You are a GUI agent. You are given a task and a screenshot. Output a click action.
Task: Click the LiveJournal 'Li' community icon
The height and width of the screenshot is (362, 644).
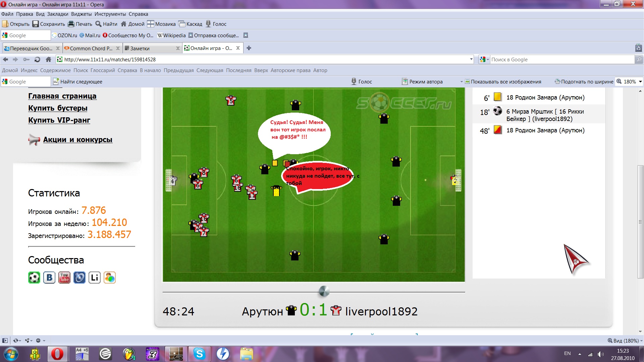tap(95, 278)
